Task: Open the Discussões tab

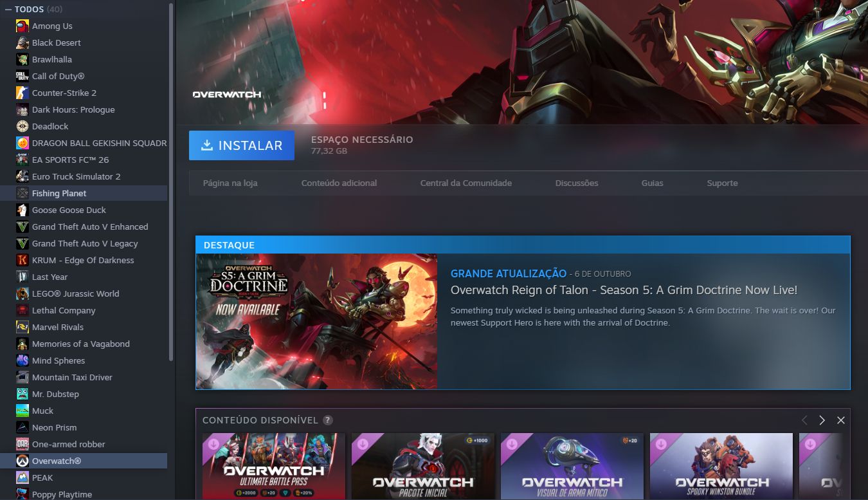Action: 577,183
